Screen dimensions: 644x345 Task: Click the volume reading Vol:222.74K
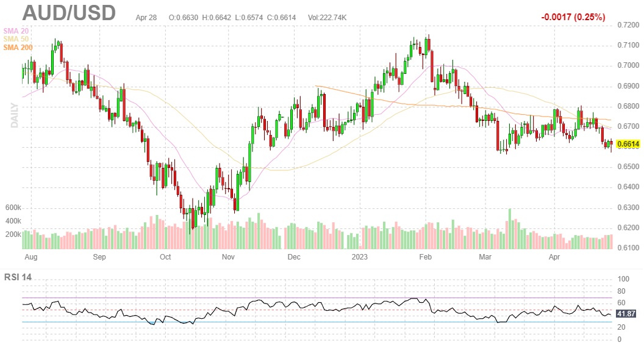point(327,18)
